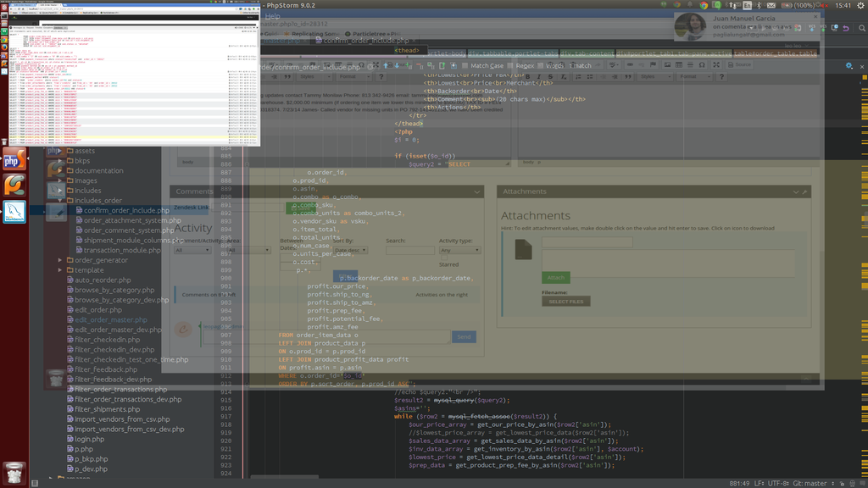Viewport: 868px width, 488px height.
Task: Click the undo arrow in toolbar
Action: (x=845, y=28)
